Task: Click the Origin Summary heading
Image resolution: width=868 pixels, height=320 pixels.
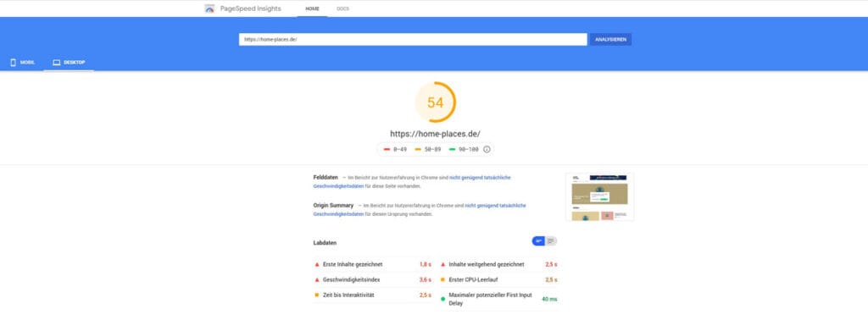Action: tap(333, 205)
